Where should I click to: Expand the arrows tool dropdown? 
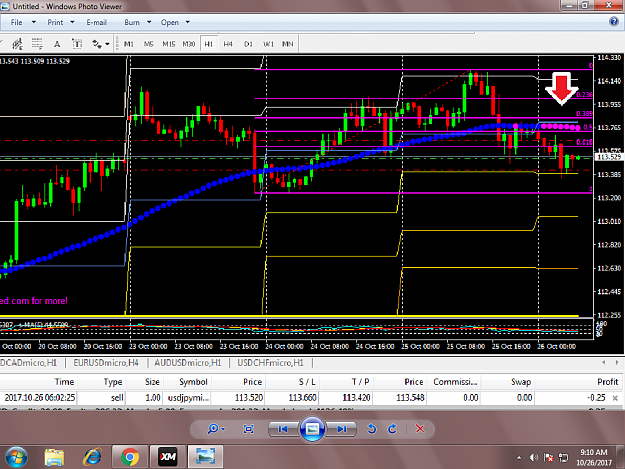pos(107,44)
